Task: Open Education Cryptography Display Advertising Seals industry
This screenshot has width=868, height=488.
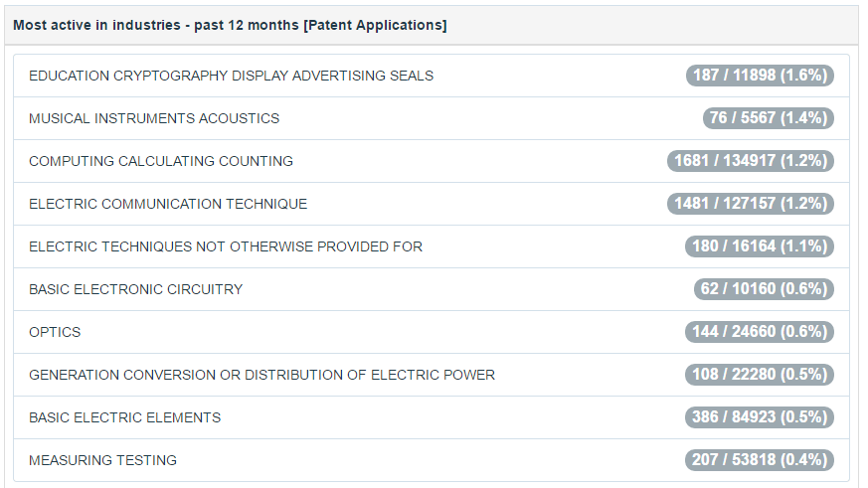Action: pos(231,76)
